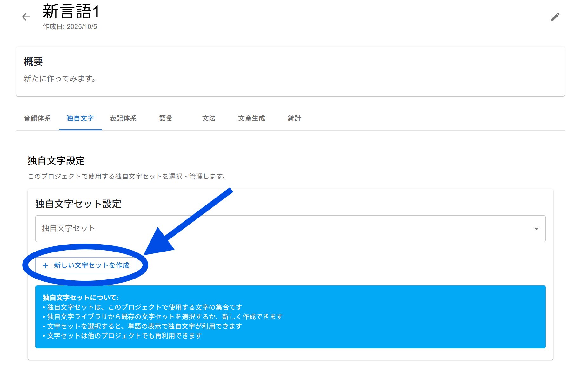Click the project title 新言語1
588x376 pixels.
pyautogui.click(x=71, y=12)
